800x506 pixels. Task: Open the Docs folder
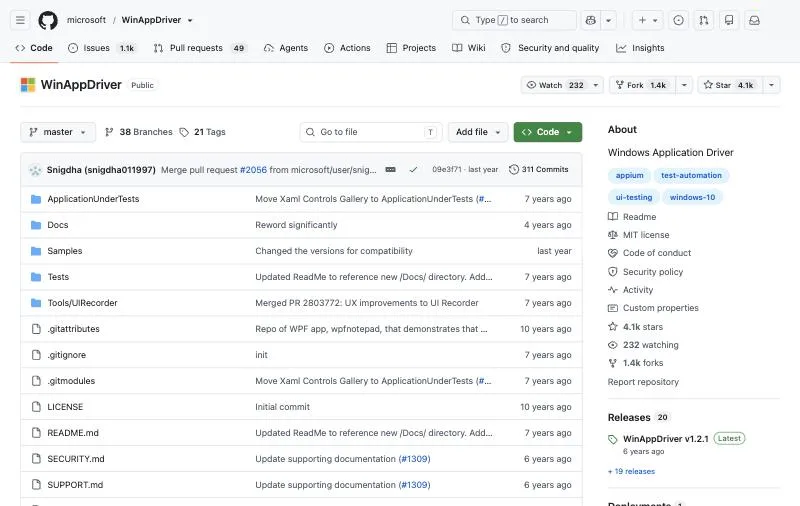58,225
